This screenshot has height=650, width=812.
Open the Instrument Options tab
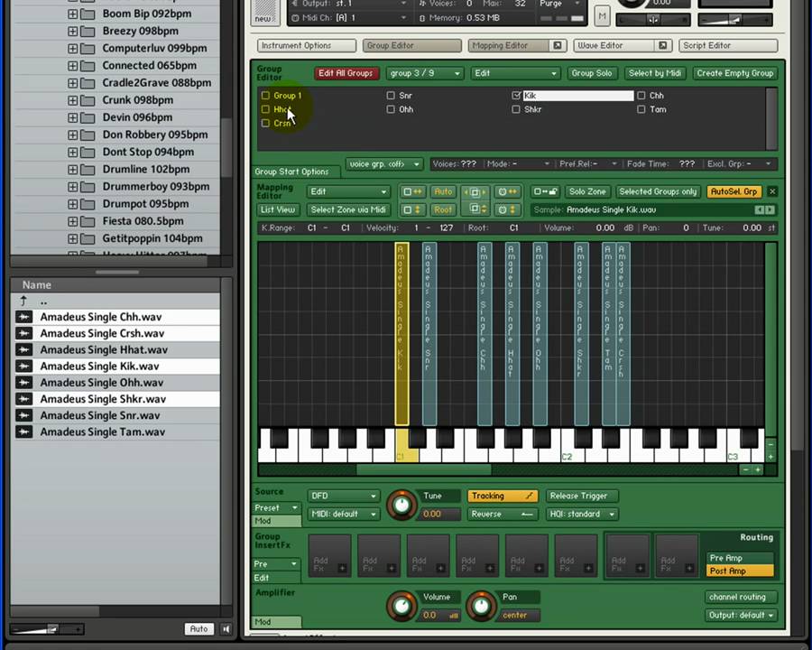(x=307, y=46)
